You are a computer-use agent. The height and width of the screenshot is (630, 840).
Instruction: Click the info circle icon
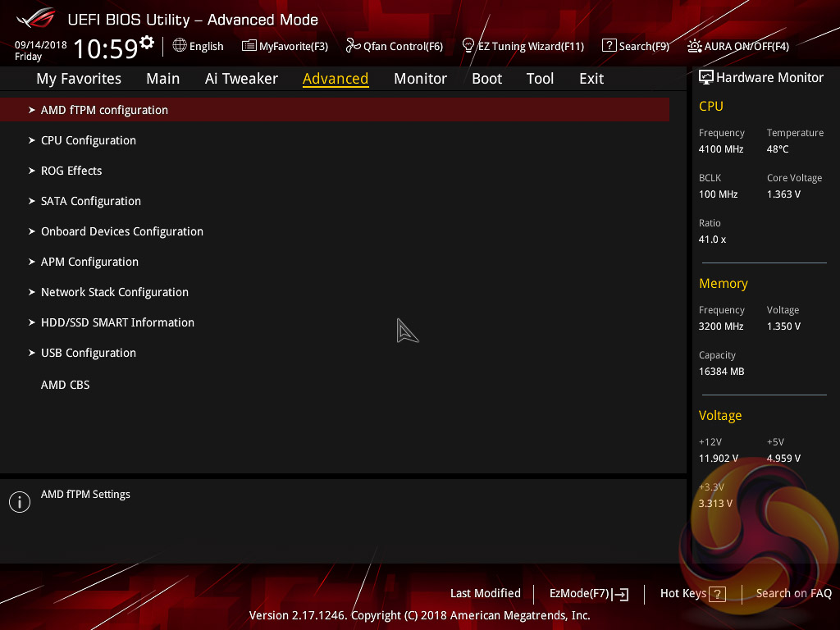click(x=20, y=502)
